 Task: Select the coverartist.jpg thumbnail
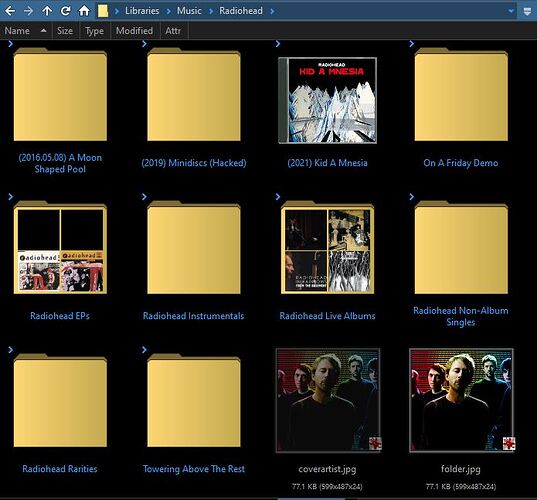[328, 400]
